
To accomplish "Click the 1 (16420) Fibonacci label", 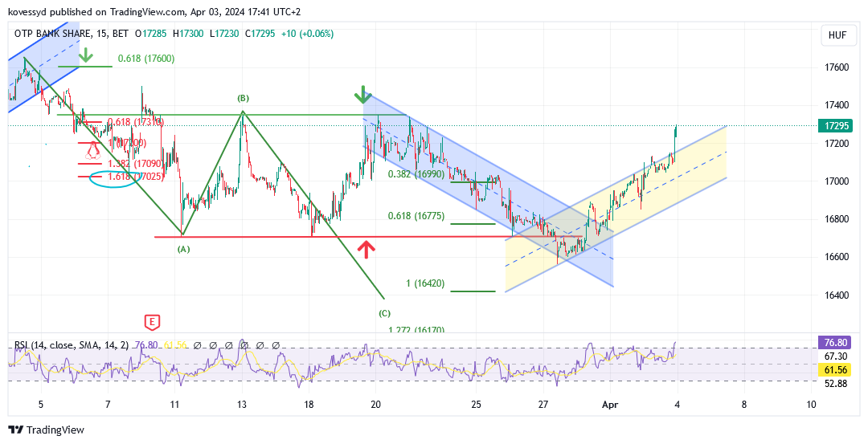I will point(424,283).
